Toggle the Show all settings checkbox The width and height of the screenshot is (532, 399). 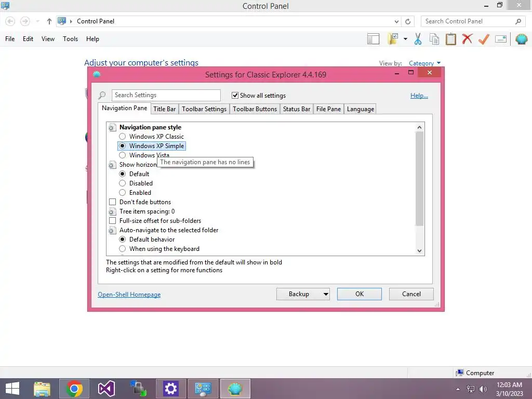pyautogui.click(x=235, y=96)
